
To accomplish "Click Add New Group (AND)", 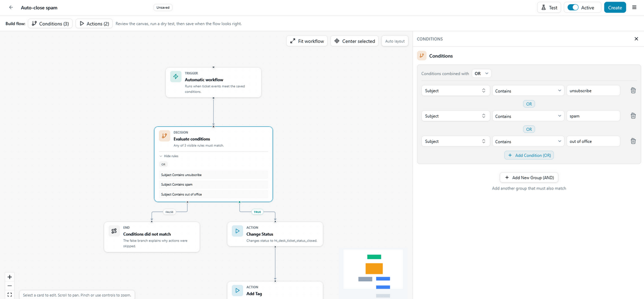I will (x=529, y=177).
